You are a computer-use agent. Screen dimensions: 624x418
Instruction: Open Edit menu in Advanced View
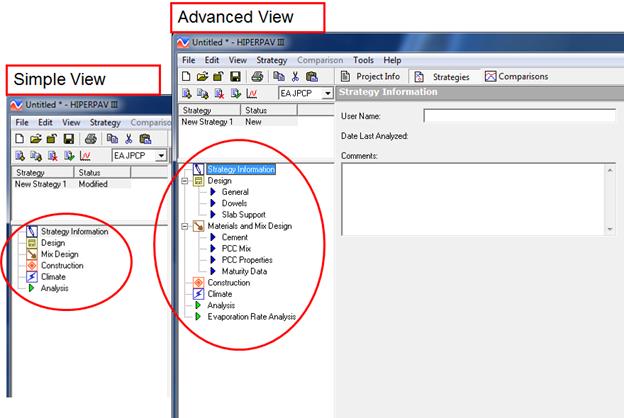click(212, 60)
